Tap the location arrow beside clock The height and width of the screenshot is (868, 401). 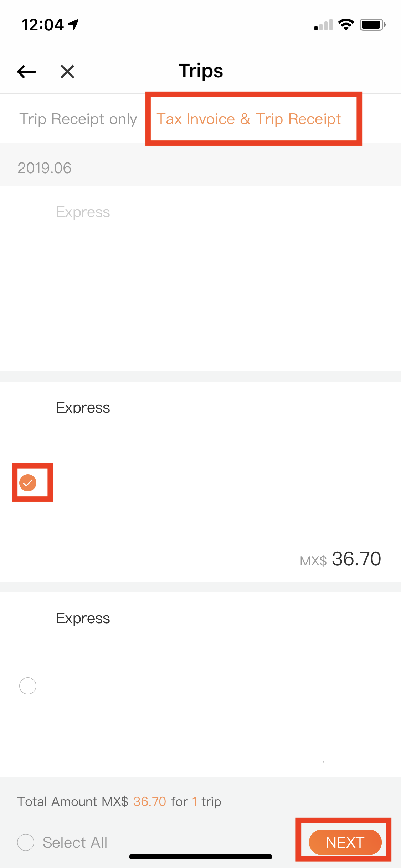click(73, 24)
